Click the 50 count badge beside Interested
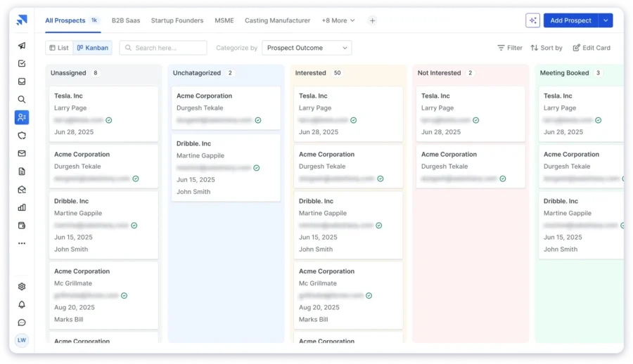The height and width of the screenshot is (364, 633). click(337, 73)
